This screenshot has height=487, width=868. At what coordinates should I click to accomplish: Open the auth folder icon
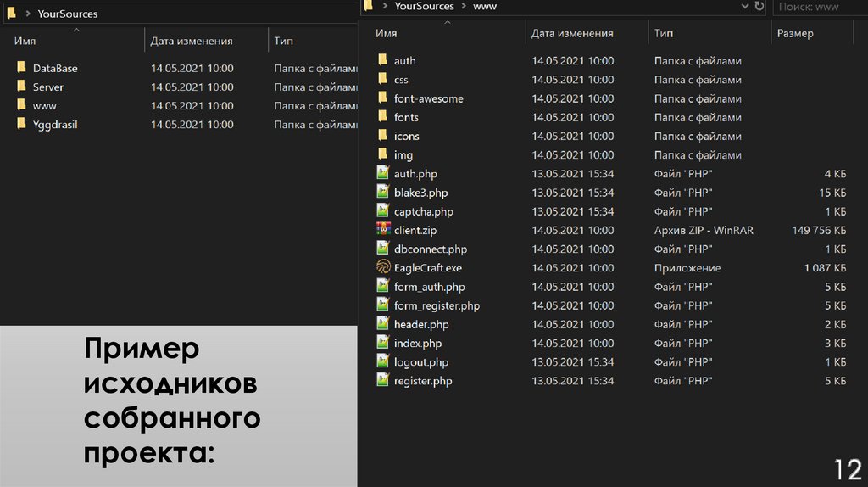coord(382,60)
